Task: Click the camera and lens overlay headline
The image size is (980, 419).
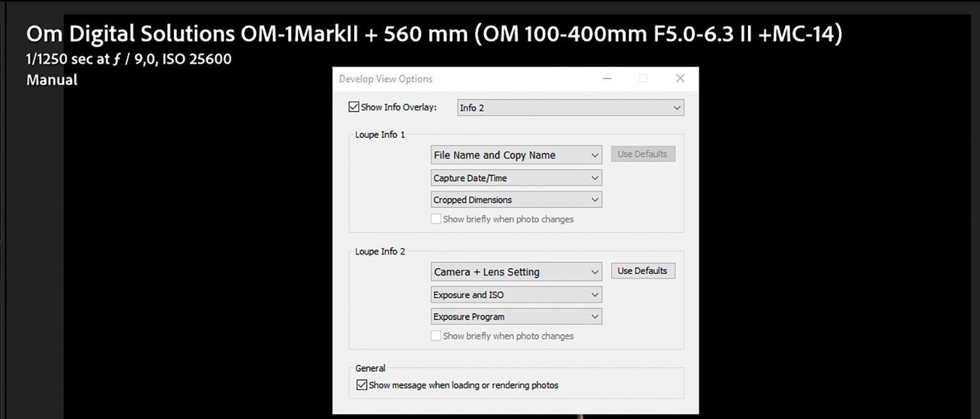Action: click(434, 34)
